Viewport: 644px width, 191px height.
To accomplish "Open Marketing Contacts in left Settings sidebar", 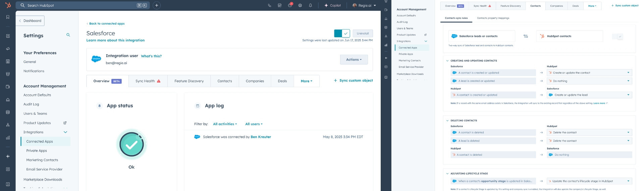I will (x=42, y=160).
